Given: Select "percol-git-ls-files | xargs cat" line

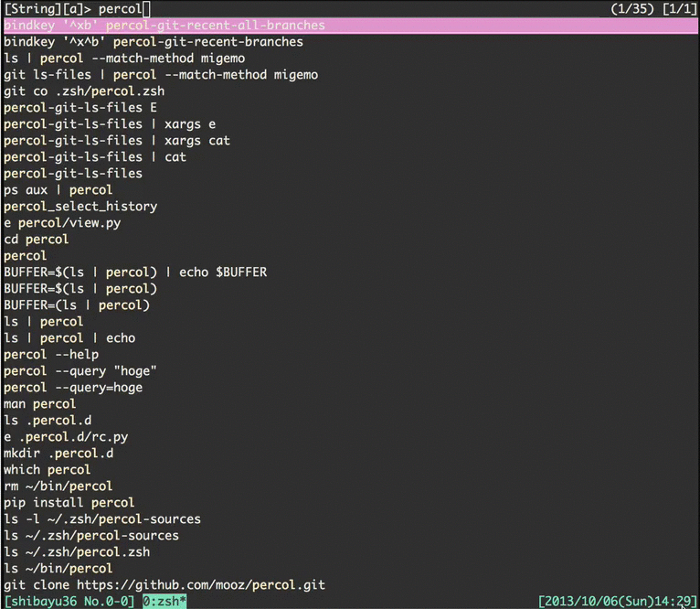Looking at the screenshot, I should coord(117,141).
